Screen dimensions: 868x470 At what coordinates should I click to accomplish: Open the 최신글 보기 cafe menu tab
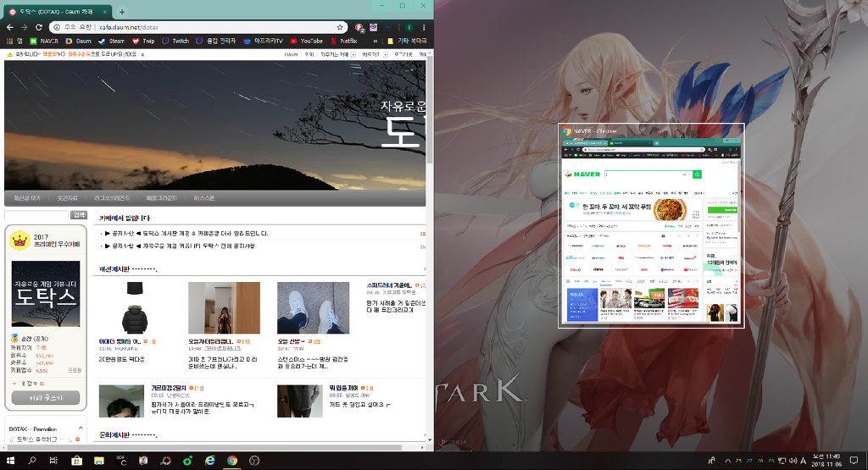click(27, 198)
